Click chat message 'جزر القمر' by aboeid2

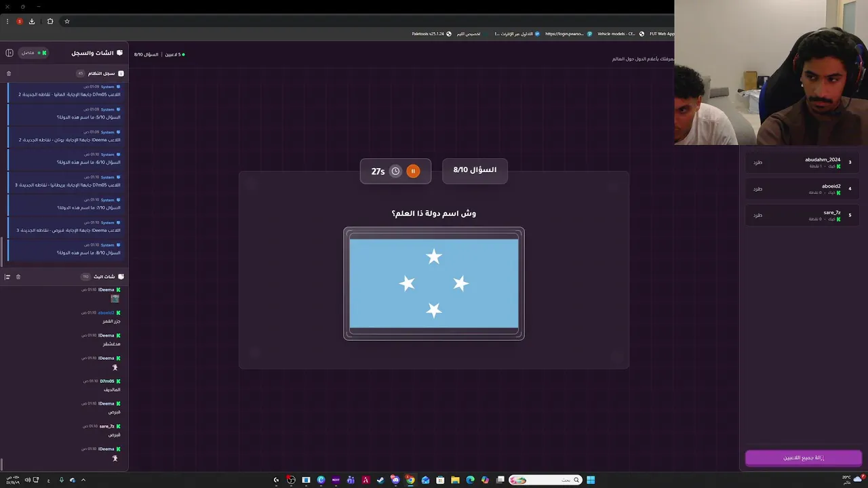pyautogui.click(x=112, y=321)
